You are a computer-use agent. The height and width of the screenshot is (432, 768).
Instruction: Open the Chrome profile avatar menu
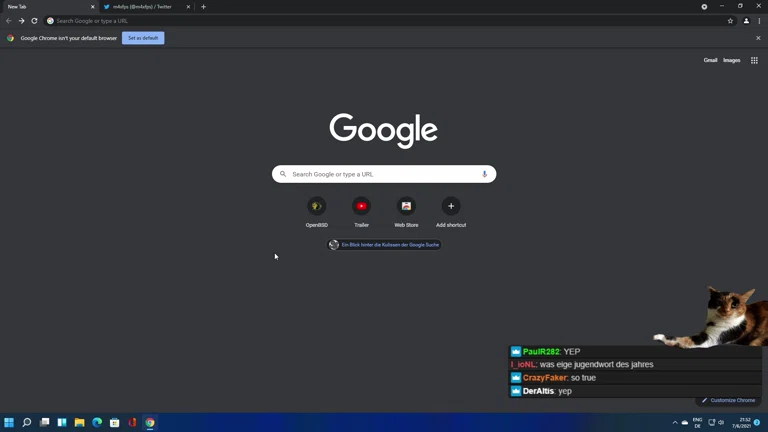click(x=746, y=21)
